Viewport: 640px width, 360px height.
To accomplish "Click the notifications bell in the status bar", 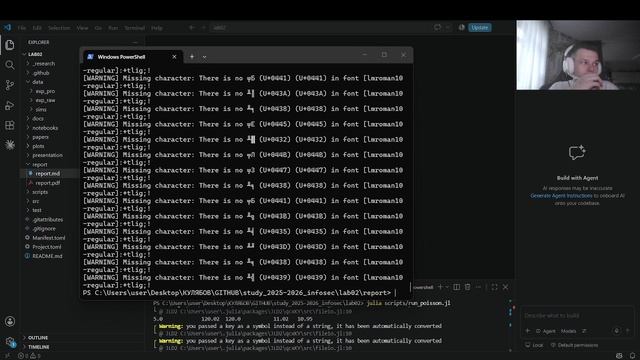I will coord(632,356).
